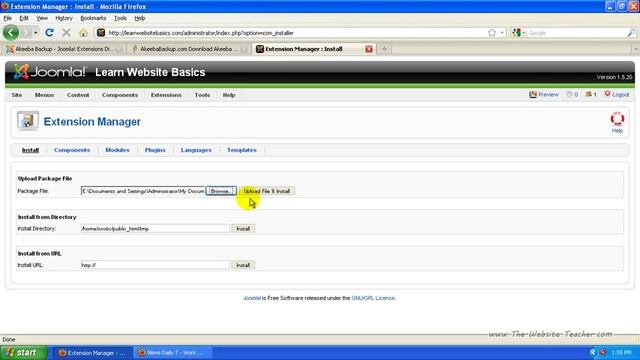This screenshot has width=640, height=360.
Task: Click the site favicon in address bar
Action: (101, 33)
